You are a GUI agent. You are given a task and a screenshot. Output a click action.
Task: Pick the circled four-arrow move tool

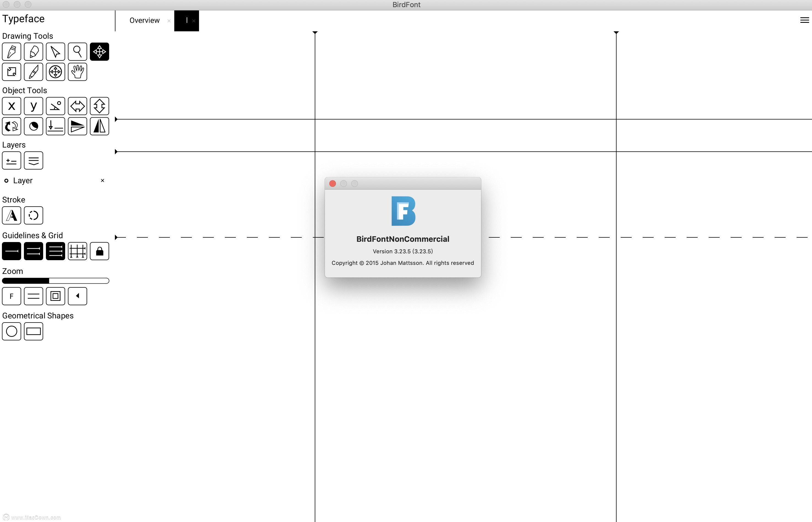click(55, 72)
